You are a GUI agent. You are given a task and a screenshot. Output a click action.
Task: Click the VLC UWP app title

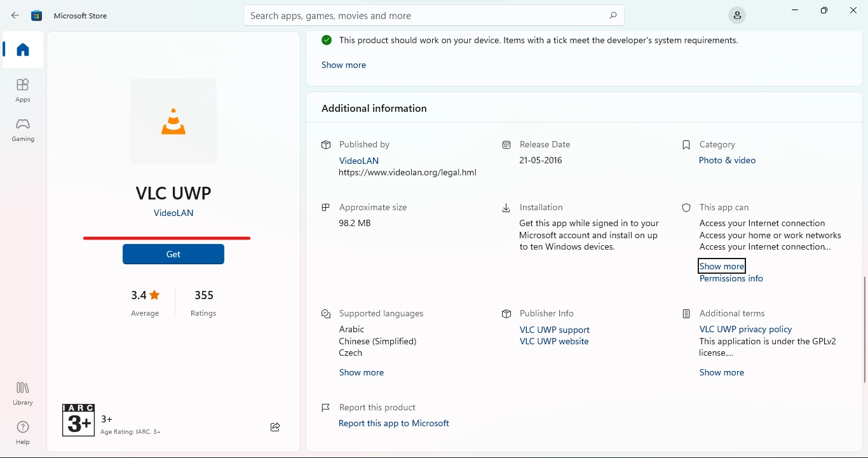point(173,192)
